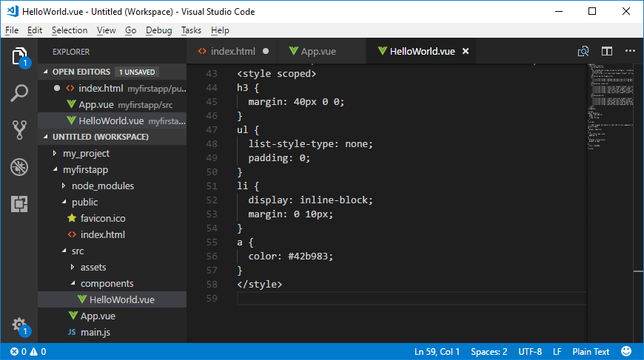
Task: Collapse the src folder
Action: click(x=64, y=251)
